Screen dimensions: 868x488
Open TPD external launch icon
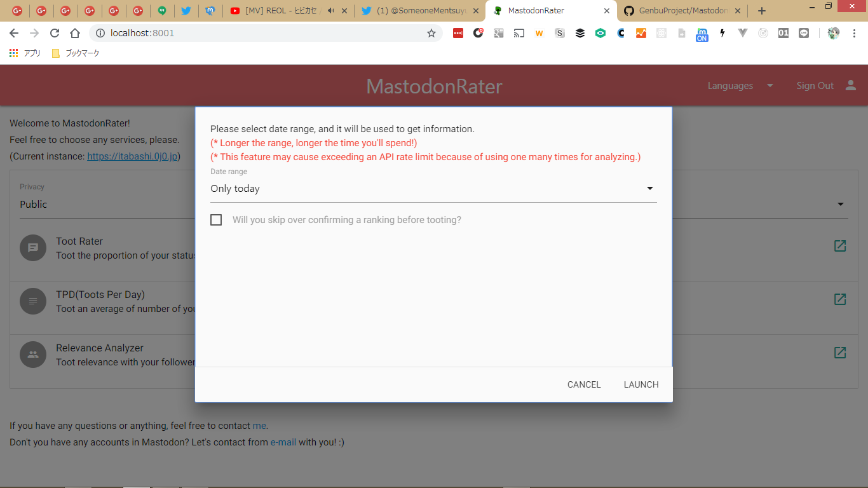[x=840, y=299]
